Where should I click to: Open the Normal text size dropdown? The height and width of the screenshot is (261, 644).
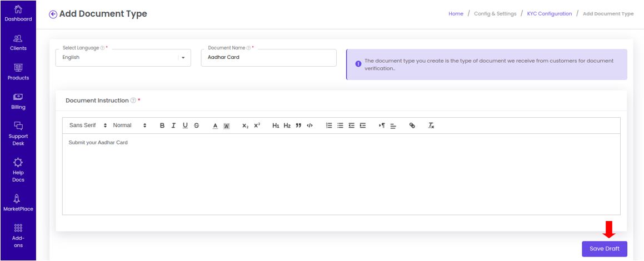click(x=129, y=126)
